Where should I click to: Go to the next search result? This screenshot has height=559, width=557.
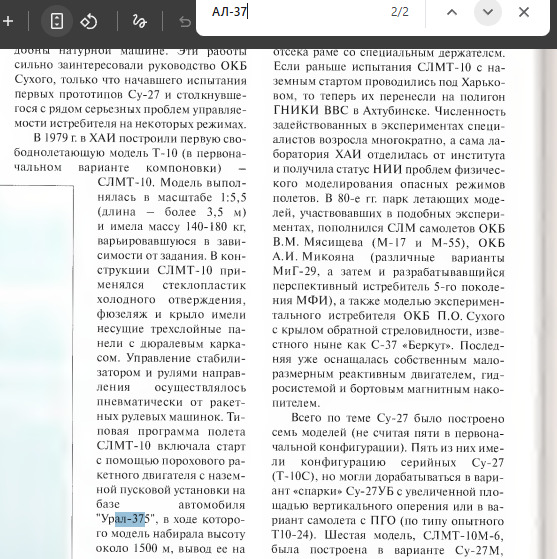[x=488, y=12]
